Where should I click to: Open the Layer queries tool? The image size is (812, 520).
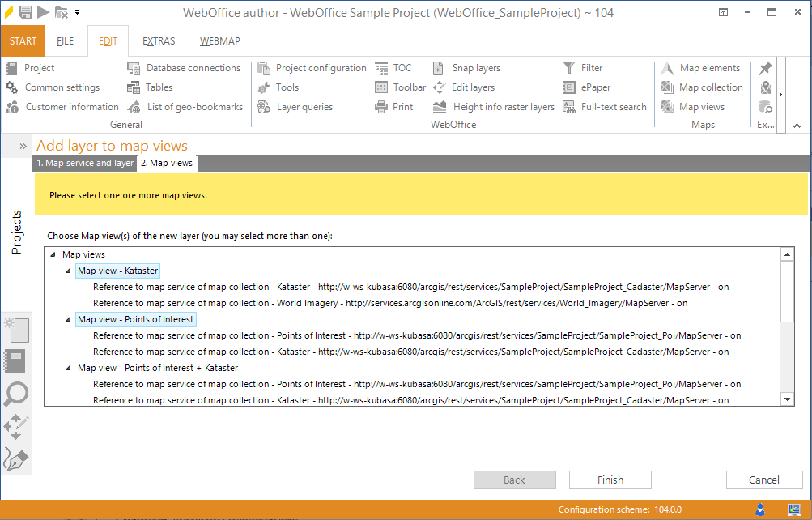tap(264, 107)
